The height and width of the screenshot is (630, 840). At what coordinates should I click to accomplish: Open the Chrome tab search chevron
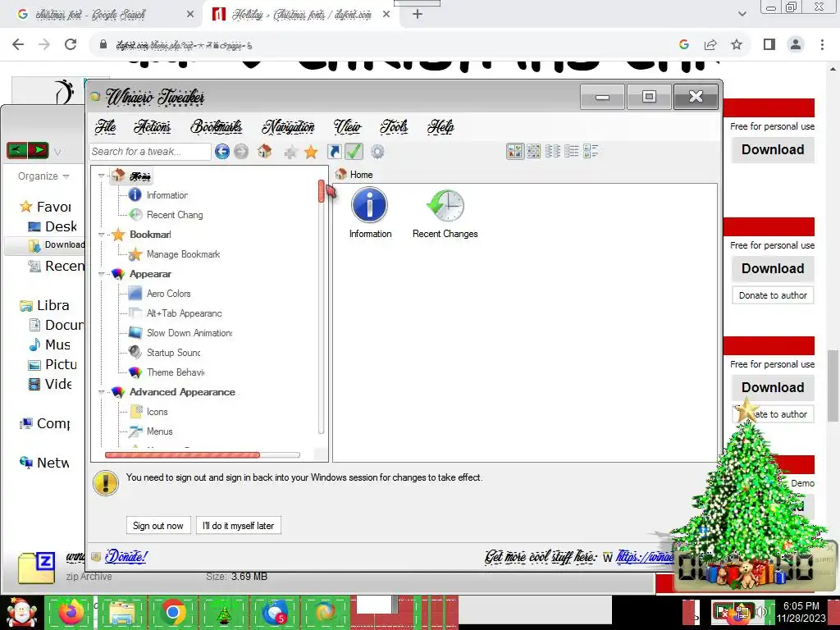pyautogui.click(x=742, y=14)
